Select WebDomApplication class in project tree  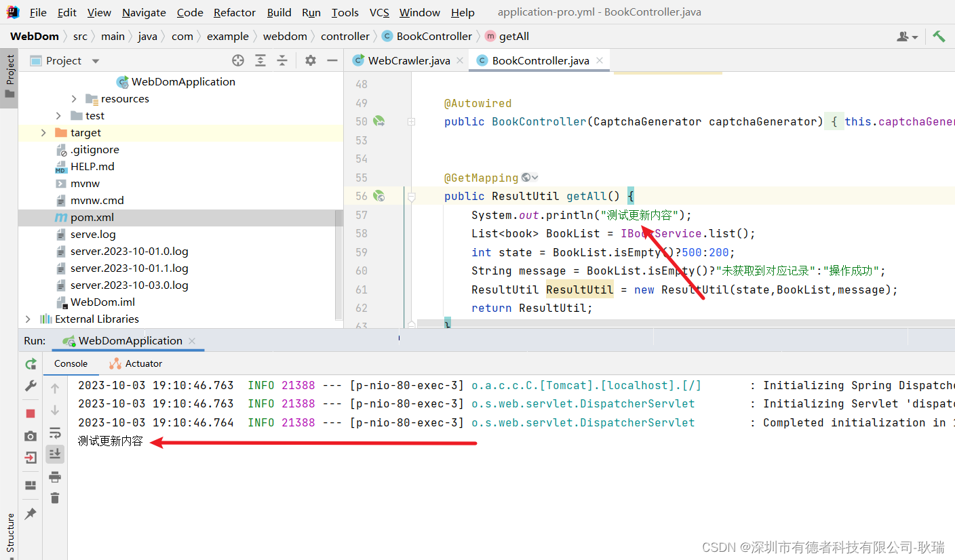(x=183, y=81)
